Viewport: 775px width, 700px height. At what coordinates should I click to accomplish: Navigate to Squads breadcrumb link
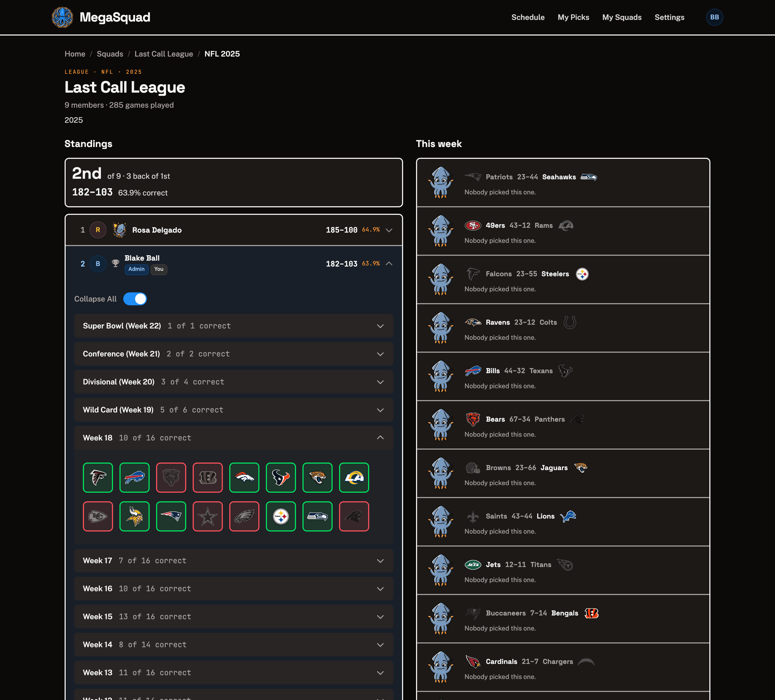point(110,54)
